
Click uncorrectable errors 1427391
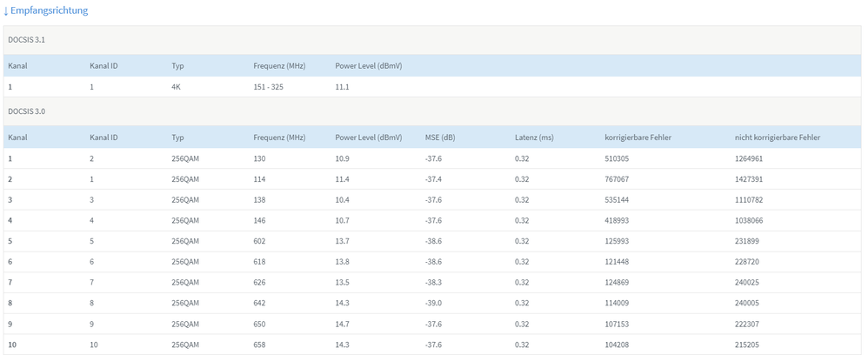(749, 179)
